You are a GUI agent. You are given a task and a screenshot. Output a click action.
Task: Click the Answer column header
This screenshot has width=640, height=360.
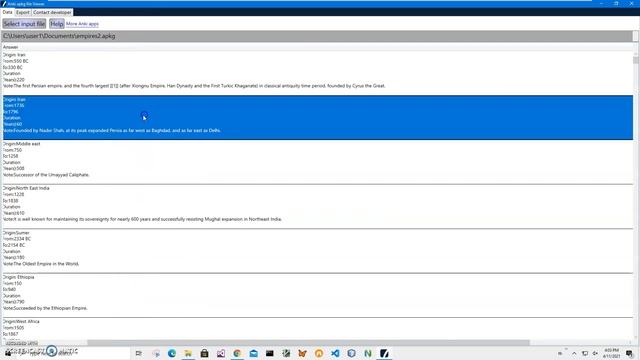click(11, 47)
